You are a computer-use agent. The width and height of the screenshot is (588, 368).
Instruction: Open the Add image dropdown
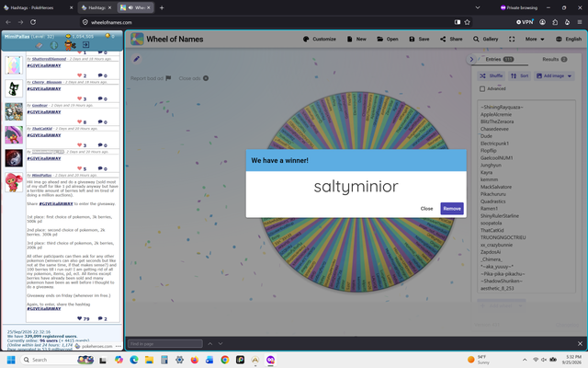[x=554, y=75]
